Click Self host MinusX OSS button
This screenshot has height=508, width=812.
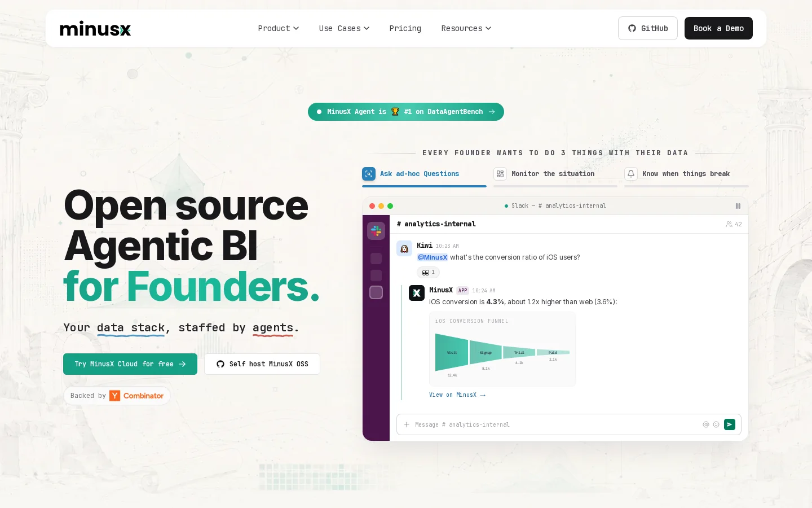[x=262, y=364]
